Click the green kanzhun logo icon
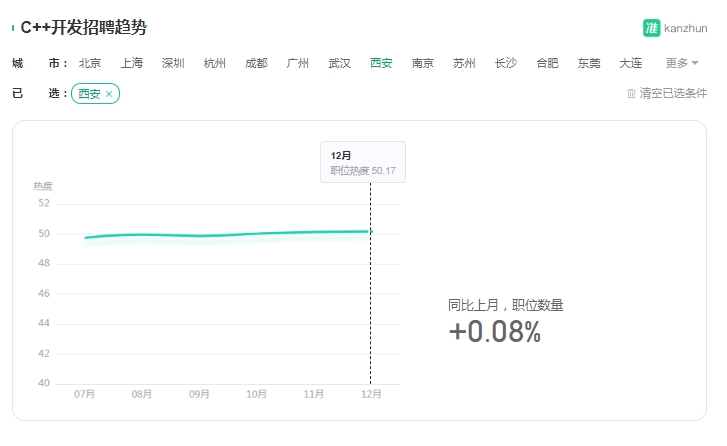 651,28
